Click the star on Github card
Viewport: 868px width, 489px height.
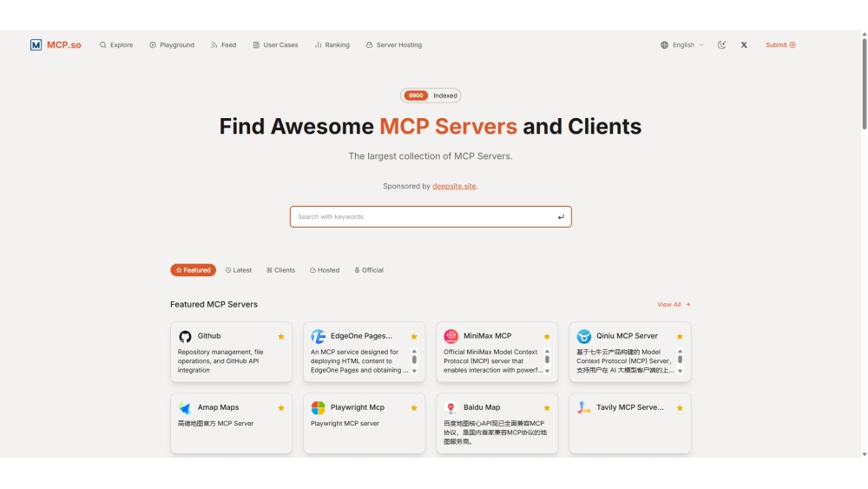281,336
